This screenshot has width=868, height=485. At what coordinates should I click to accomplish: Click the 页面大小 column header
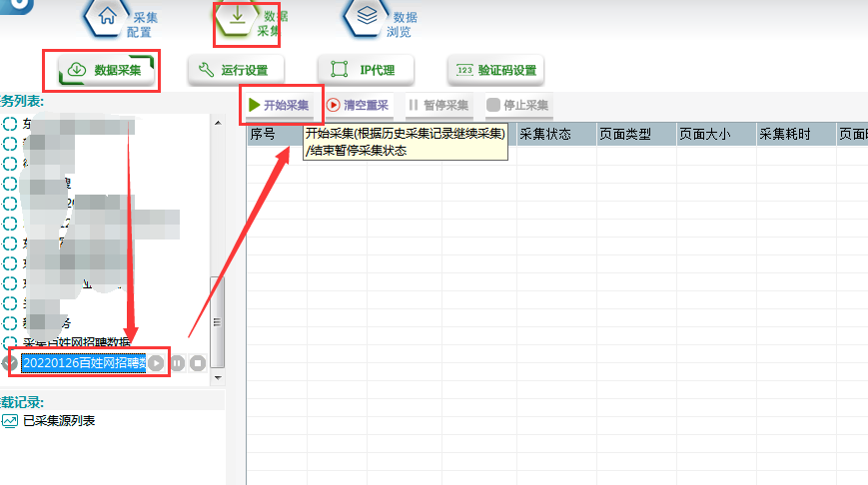(x=716, y=135)
